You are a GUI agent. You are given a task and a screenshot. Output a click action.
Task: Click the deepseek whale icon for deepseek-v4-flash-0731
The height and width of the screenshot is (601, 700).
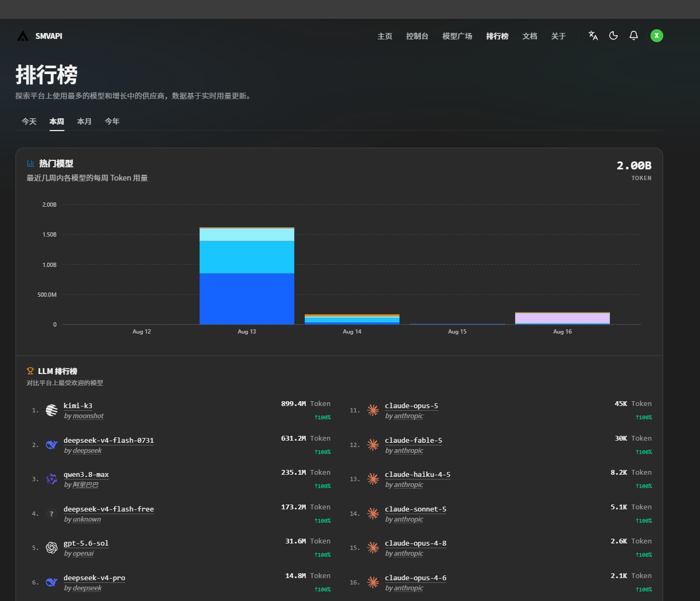[x=52, y=445]
